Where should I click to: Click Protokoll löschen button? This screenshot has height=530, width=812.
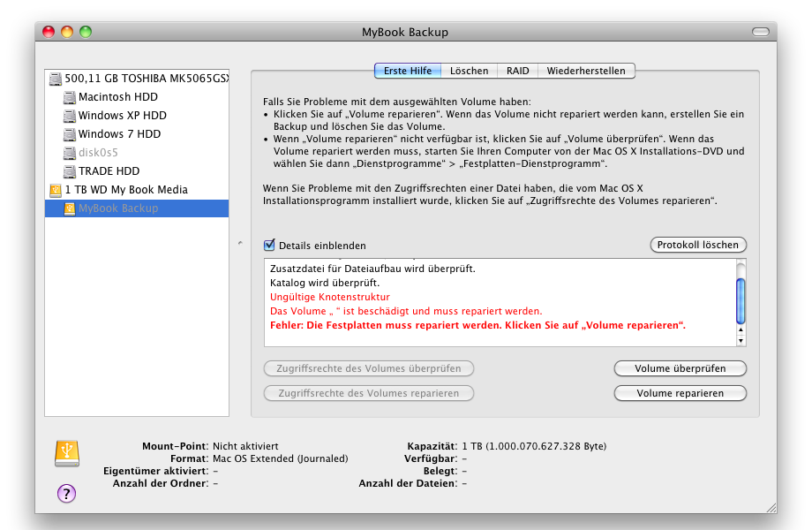tap(698, 245)
